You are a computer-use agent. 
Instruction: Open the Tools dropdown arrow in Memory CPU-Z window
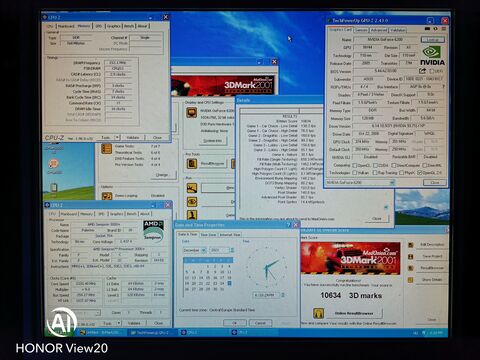click(x=117, y=137)
